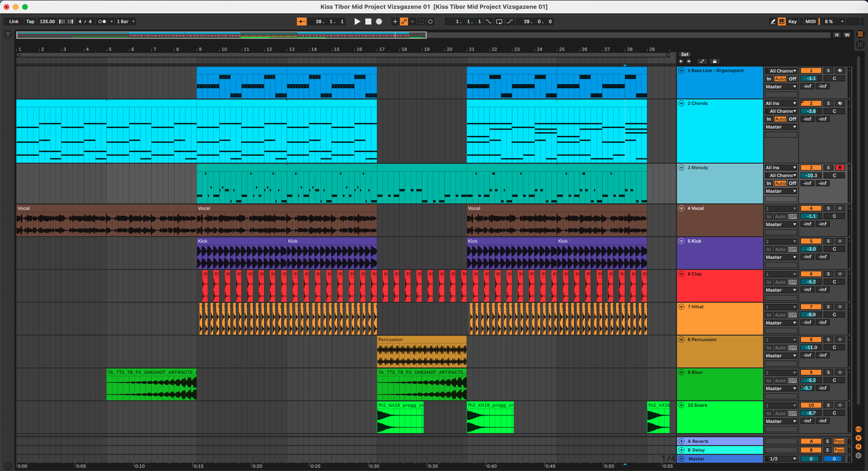Click the 10 Snare track volume field
The height and width of the screenshot is (471, 868).
[811, 413]
